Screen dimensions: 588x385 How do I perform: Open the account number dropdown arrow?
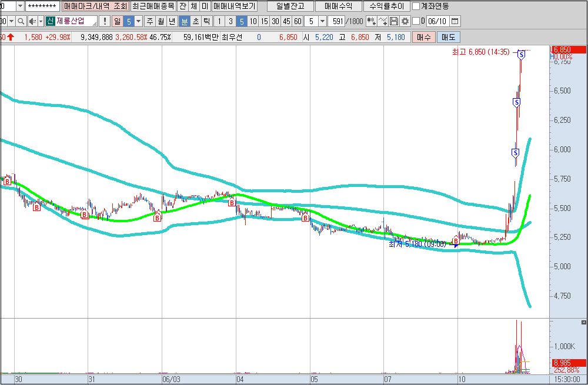[20, 6]
